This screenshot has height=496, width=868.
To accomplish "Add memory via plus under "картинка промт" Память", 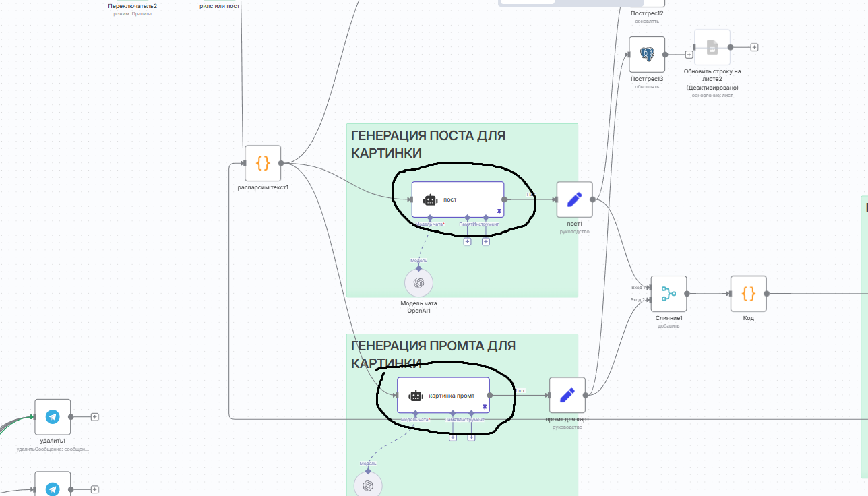I will click(453, 437).
